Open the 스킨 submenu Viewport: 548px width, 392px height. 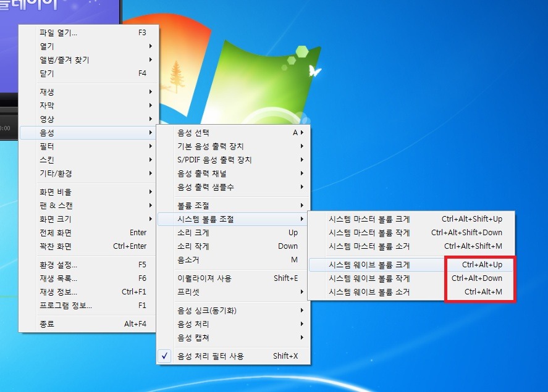[x=88, y=160]
